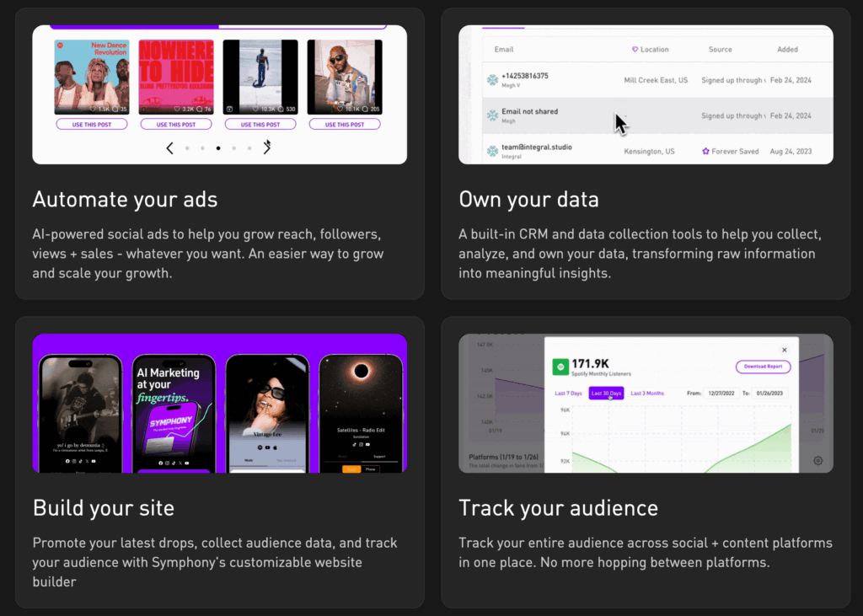Click the next arrow in the post carousel
863x616 pixels.
[267, 148]
